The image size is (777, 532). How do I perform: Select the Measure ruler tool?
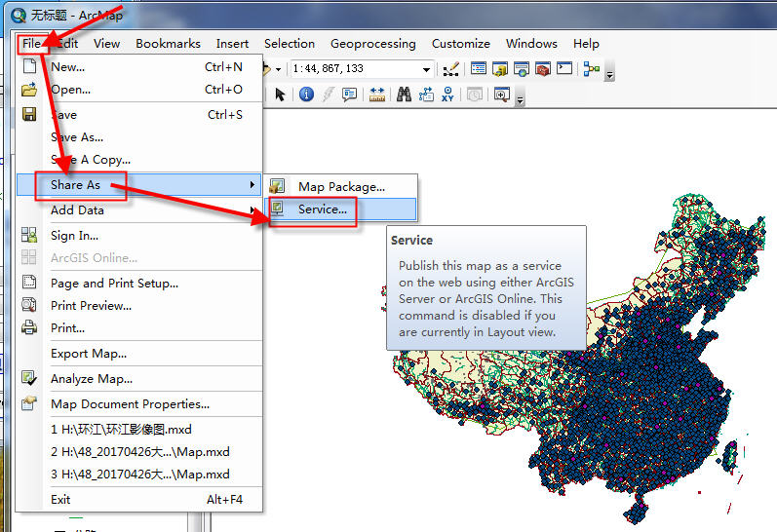377,95
